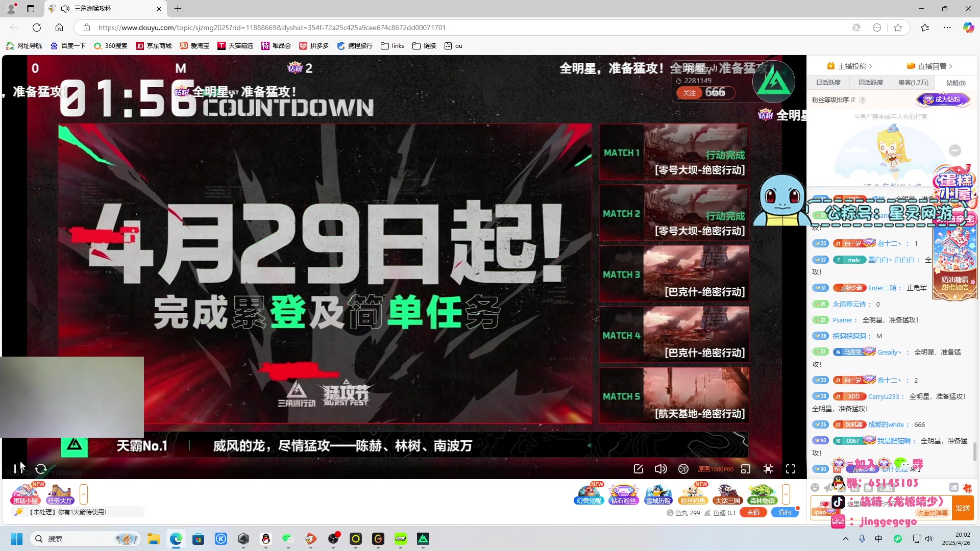Toggle the chat 滤 filter button
This screenshot has width=980, height=551.
[953, 488]
